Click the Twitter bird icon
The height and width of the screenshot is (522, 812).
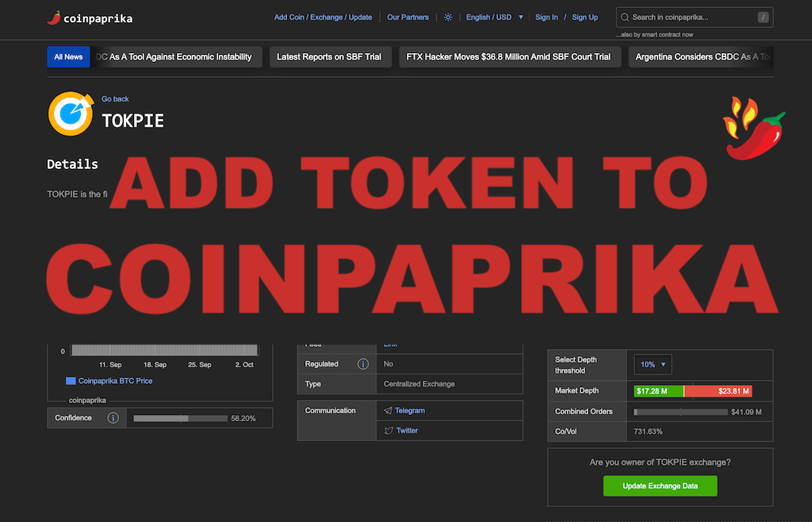(x=389, y=430)
